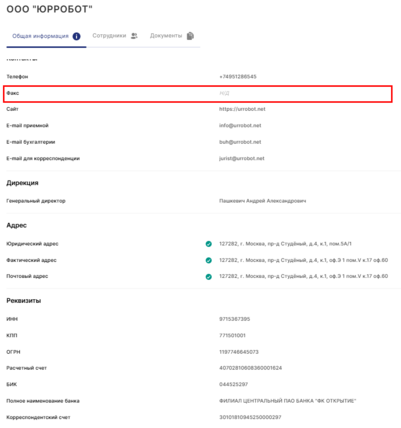Click the green checkmark beside Почтовый адрес
The height and width of the screenshot is (428, 401).
[209, 277]
